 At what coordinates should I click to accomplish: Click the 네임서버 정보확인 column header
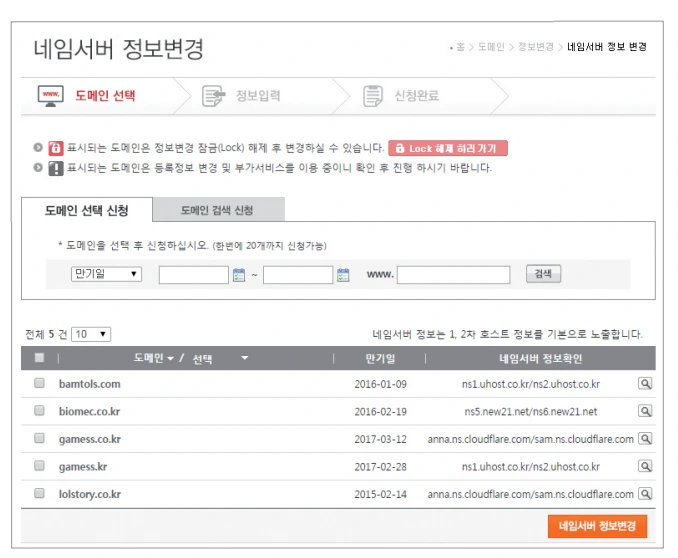[540, 359]
